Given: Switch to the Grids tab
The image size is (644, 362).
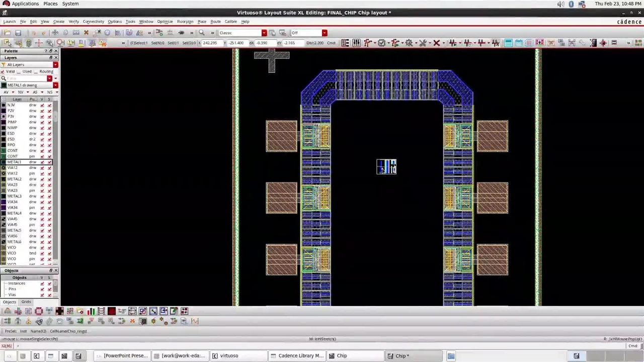Looking at the screenshot, I should click(26, 302).
